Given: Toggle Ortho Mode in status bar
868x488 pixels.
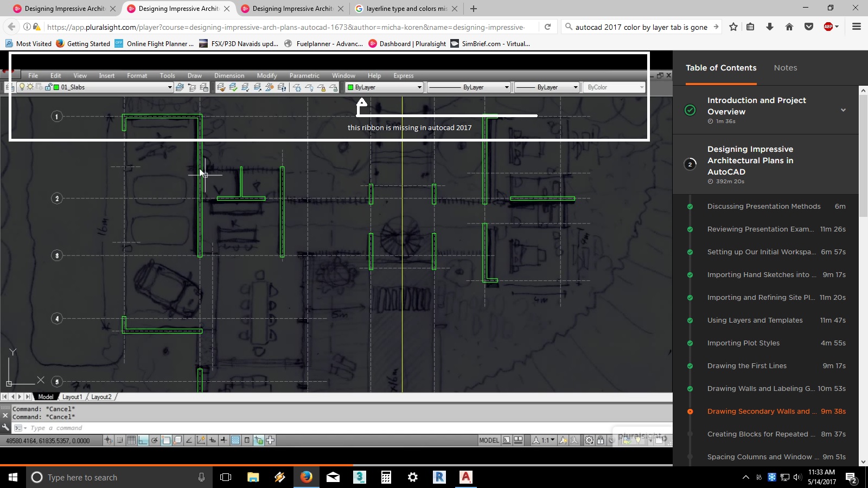Looking at the screenshot, I should coord(143,440).
